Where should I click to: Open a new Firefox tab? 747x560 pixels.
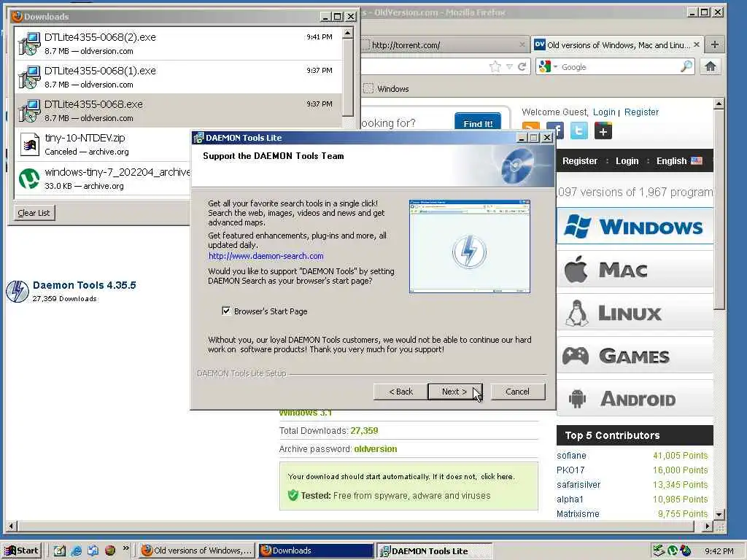click(715, 44)
